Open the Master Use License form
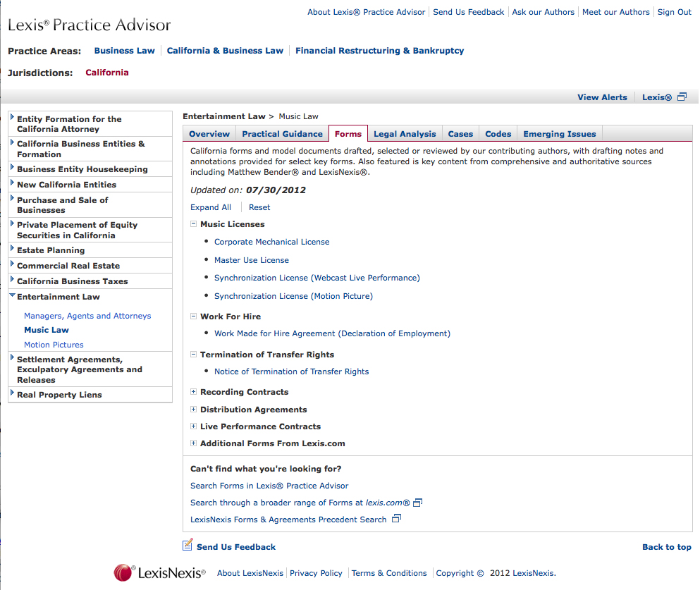The height and width of the screenshot is (590, 700). tap(251, 260)
